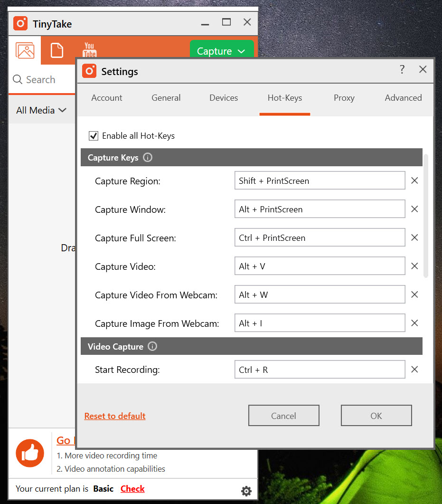
Task: Clear the Capture Video From Webcam hot-key
Action: (x=414, y=295)
